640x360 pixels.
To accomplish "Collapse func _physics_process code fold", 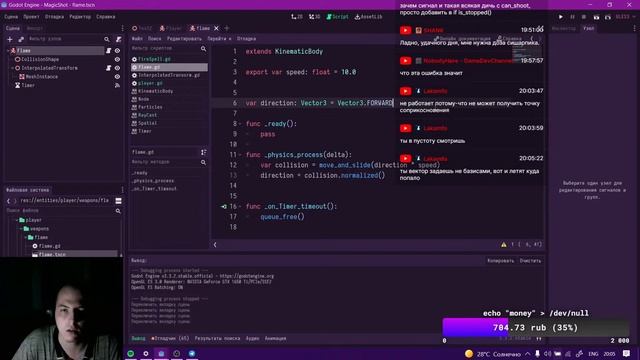I will point(240,155).
